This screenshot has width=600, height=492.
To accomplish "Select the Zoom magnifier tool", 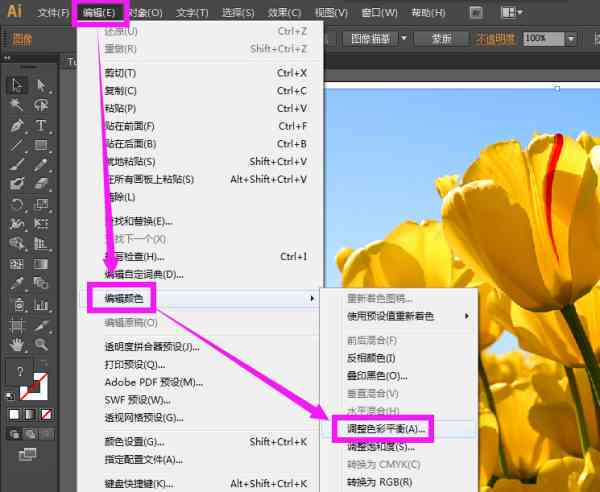I will [41, 345].
